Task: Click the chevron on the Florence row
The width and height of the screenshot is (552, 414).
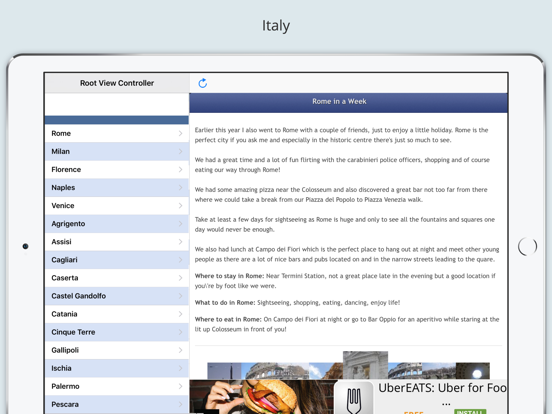Action: click(x=181, y=170)
